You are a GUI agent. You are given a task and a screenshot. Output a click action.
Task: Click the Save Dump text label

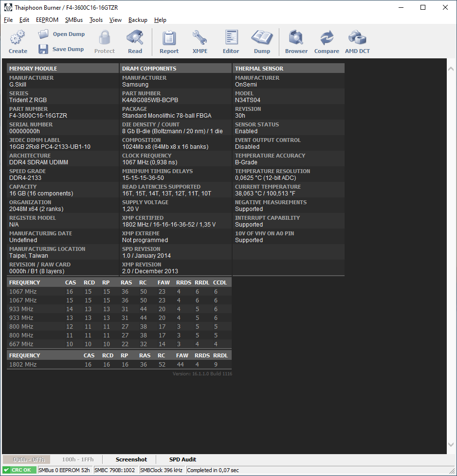pos(68,49)
